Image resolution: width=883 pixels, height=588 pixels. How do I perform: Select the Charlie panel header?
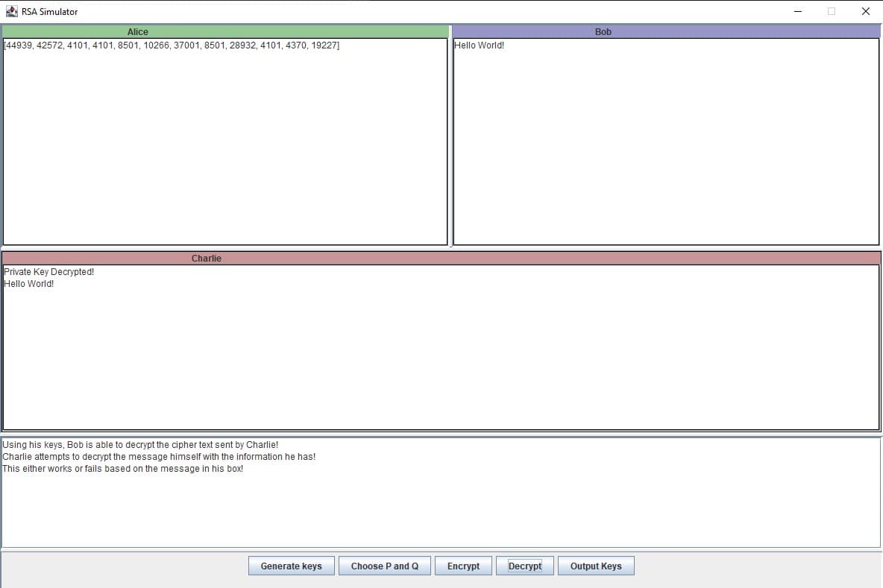coord(441,259)
